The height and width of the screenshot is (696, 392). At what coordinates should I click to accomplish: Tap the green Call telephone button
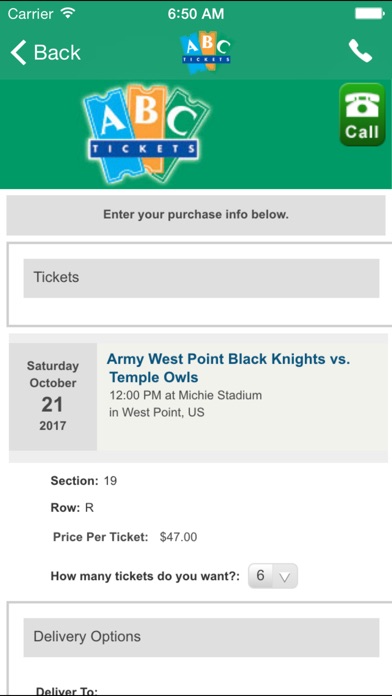(362, 115)
